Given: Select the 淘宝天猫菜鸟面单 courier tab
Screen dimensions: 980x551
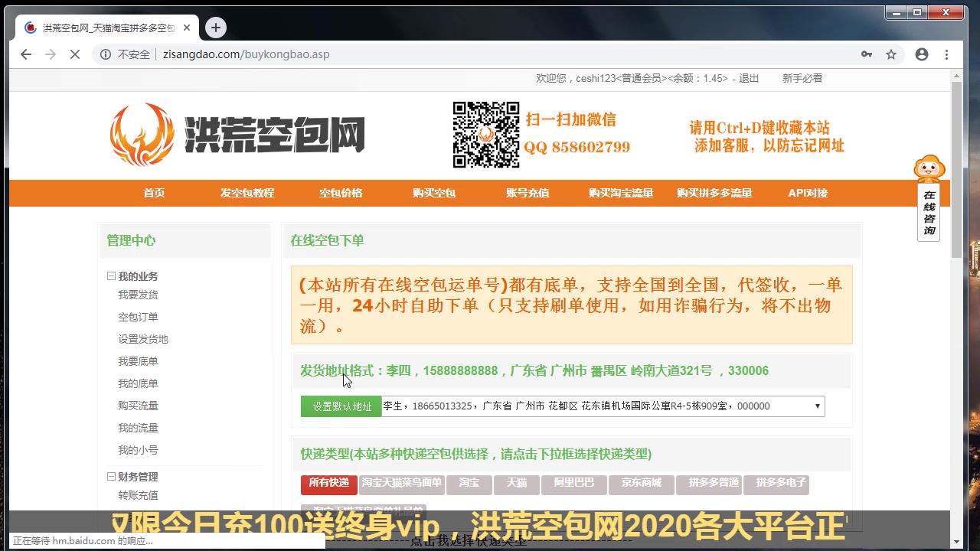Looking at the screenshot, I should 402,484.
